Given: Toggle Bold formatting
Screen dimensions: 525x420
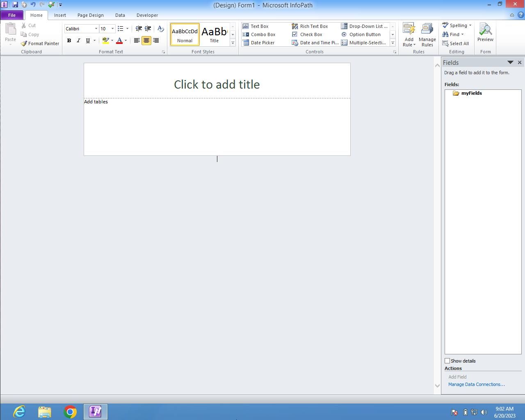Looking at the screenshot, I should coord(69,41).
